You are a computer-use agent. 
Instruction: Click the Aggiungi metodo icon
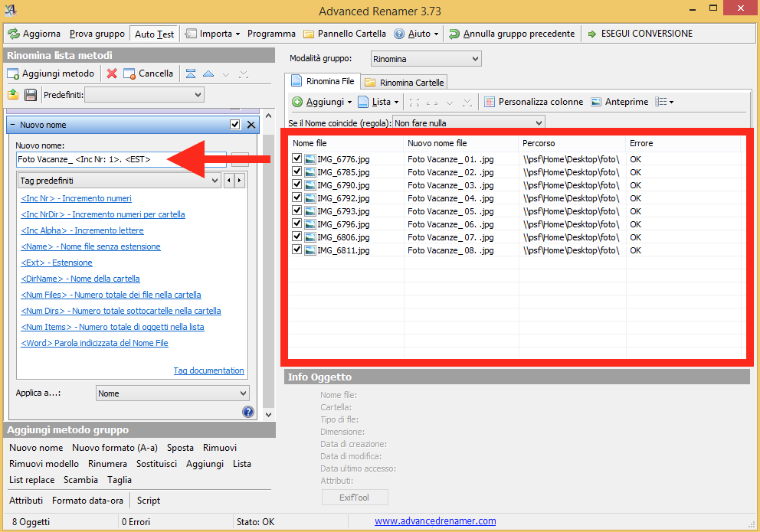[13, 73]
